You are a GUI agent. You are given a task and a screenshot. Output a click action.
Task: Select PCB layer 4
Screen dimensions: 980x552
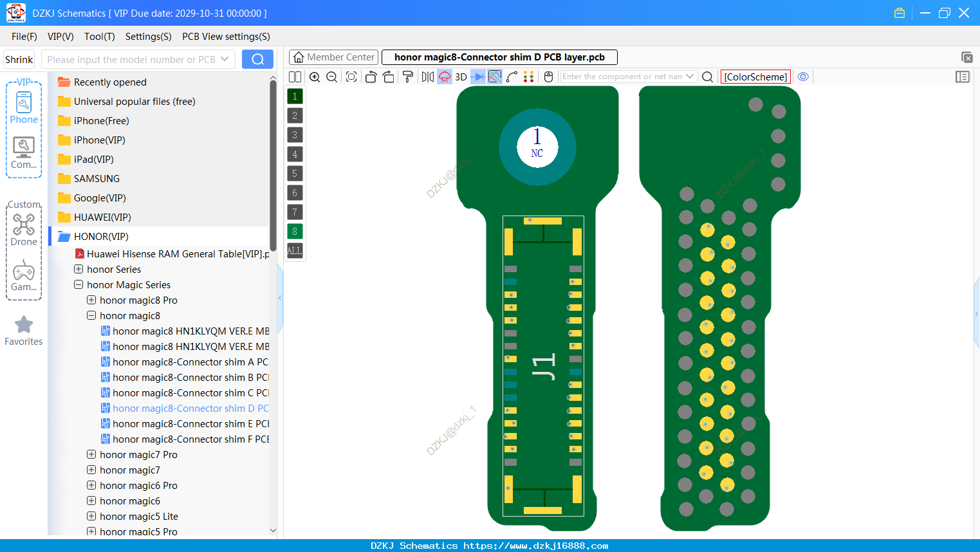click(295, 154)
